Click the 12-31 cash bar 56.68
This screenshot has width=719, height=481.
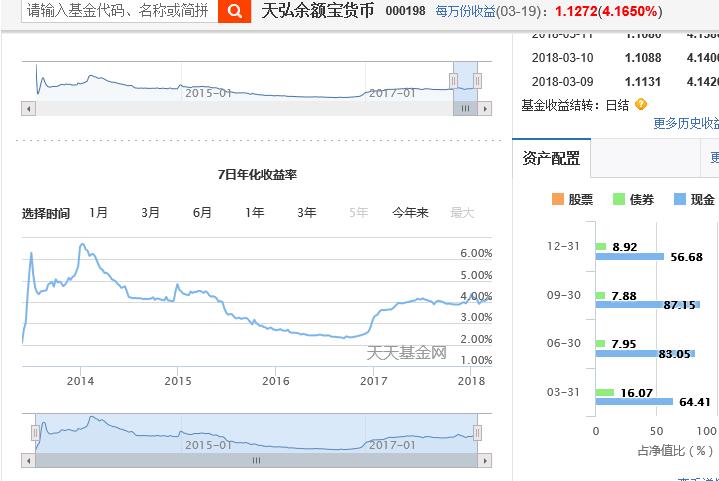(630, 257)
